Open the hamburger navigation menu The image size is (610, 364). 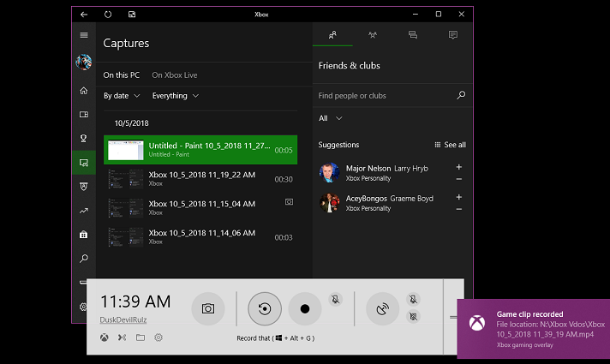coord(84,35)
